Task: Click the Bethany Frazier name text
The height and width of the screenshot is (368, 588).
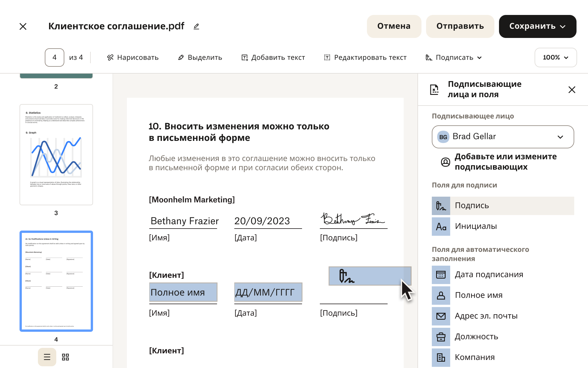Action: pos(185,221)
